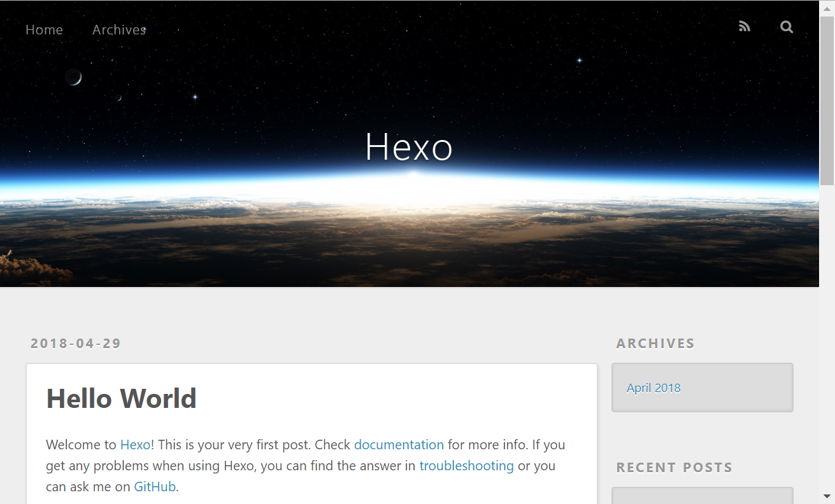Image resolution: width=835 pixels, height=504 pixels.
Task: Open the April 2018 archive link
Action: pos(653,388)
